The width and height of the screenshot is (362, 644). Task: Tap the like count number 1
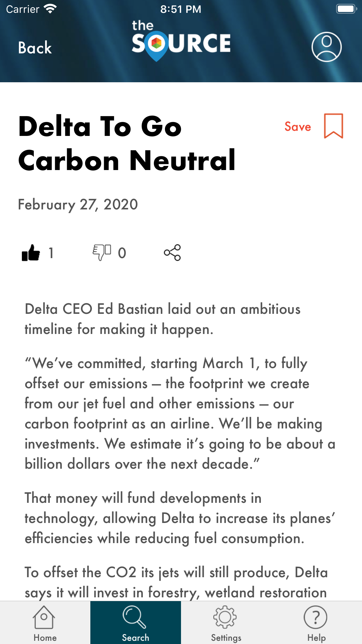[x=51, y=253]
